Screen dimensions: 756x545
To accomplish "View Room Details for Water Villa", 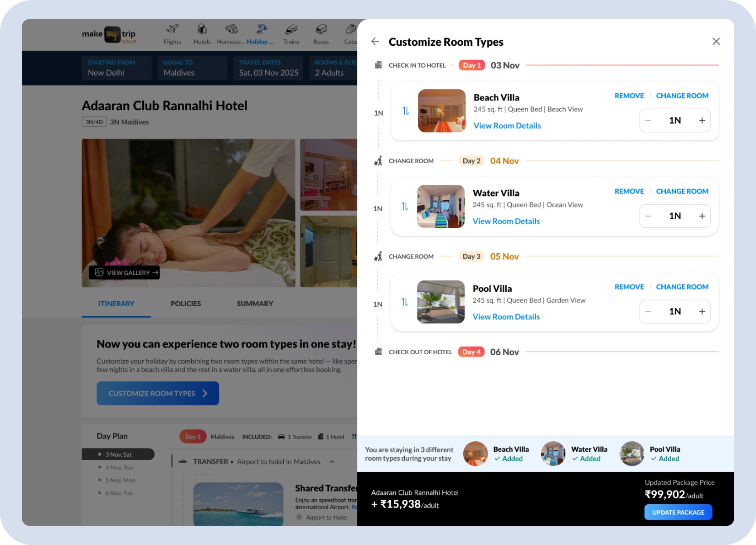I will (506, 222).
